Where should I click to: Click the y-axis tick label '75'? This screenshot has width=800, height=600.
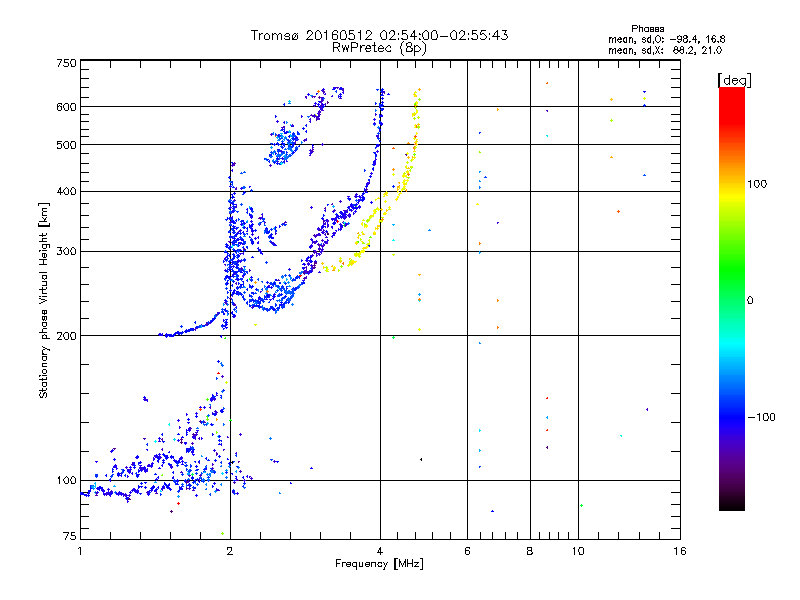point(69,536)
